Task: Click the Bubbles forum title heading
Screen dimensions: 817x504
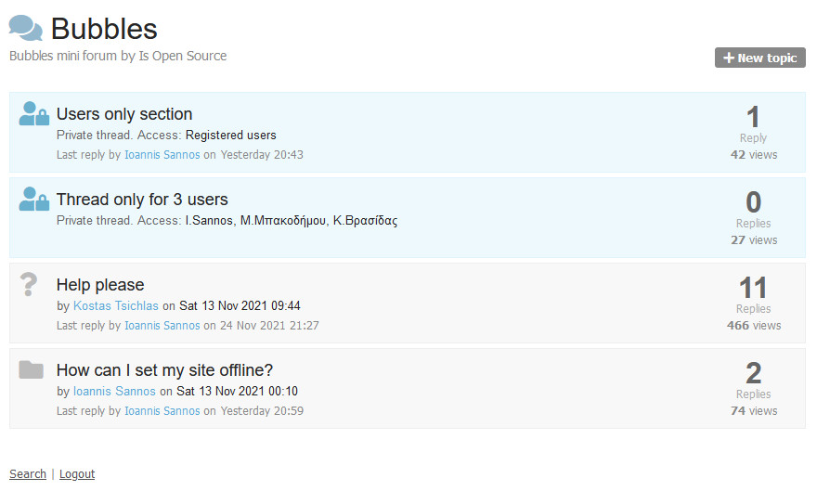Action: (104, 29)
